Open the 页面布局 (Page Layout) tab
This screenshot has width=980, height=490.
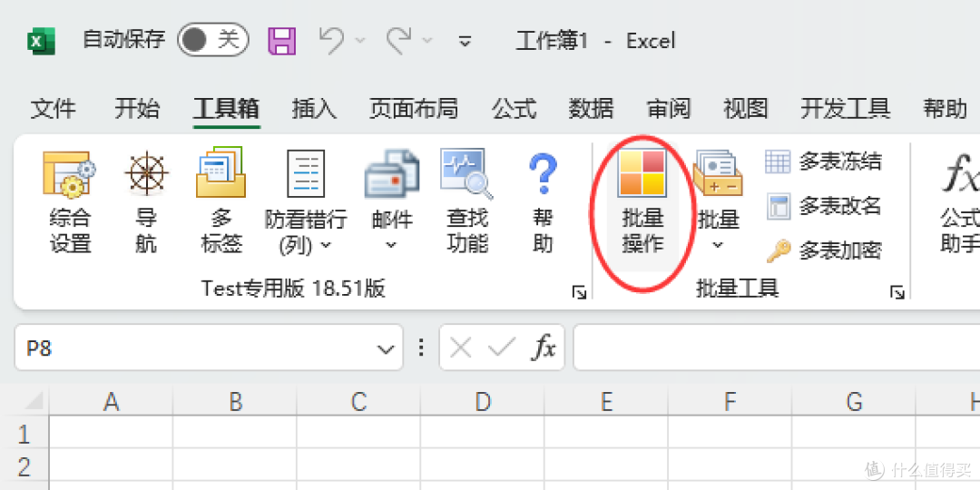click(x=413, y=109)
